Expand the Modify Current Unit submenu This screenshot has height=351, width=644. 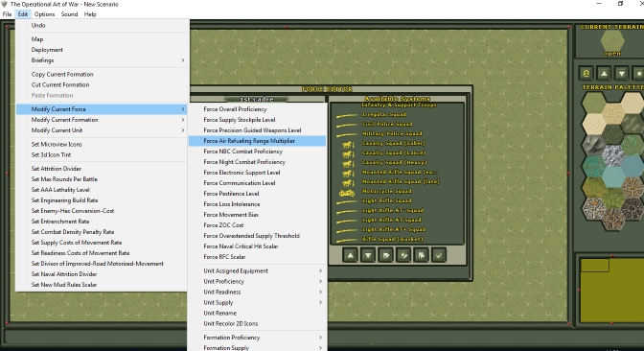click(x=102, y=130)
